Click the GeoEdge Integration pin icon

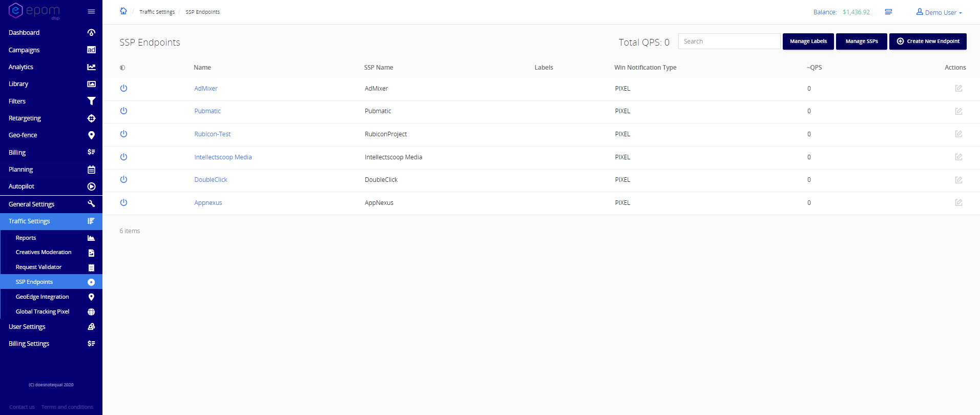(x=91, y=297)
